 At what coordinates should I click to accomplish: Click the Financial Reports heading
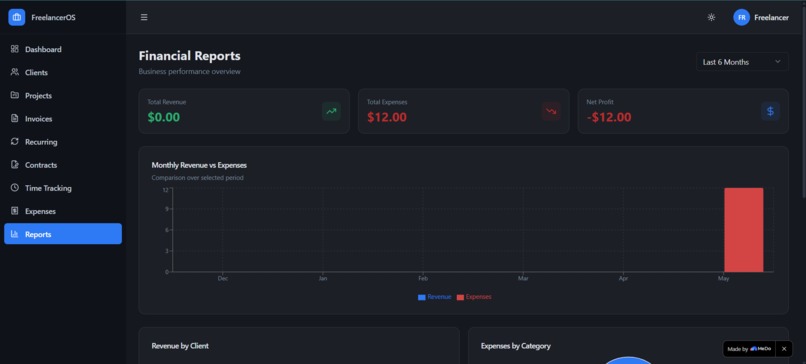[189, 56]
